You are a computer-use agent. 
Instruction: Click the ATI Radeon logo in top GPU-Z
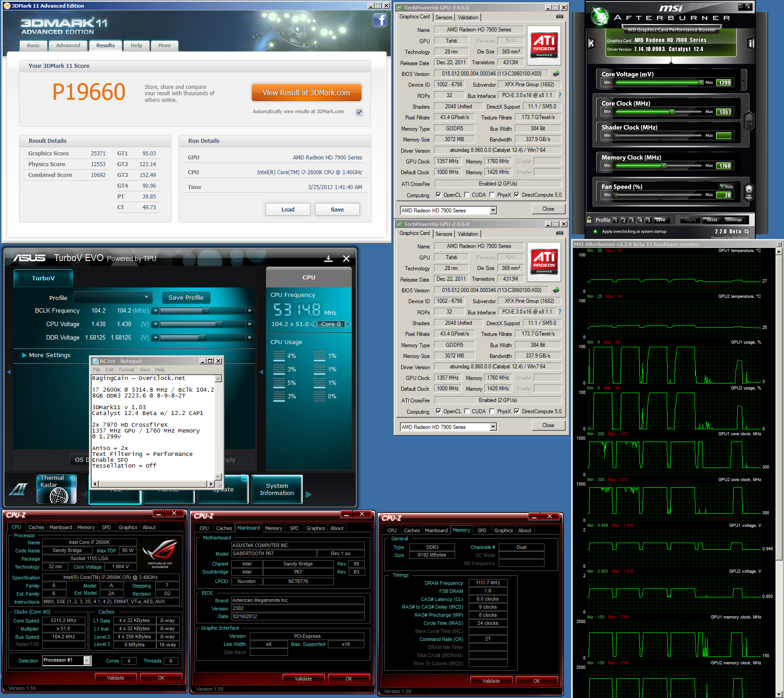coord(544,44)
